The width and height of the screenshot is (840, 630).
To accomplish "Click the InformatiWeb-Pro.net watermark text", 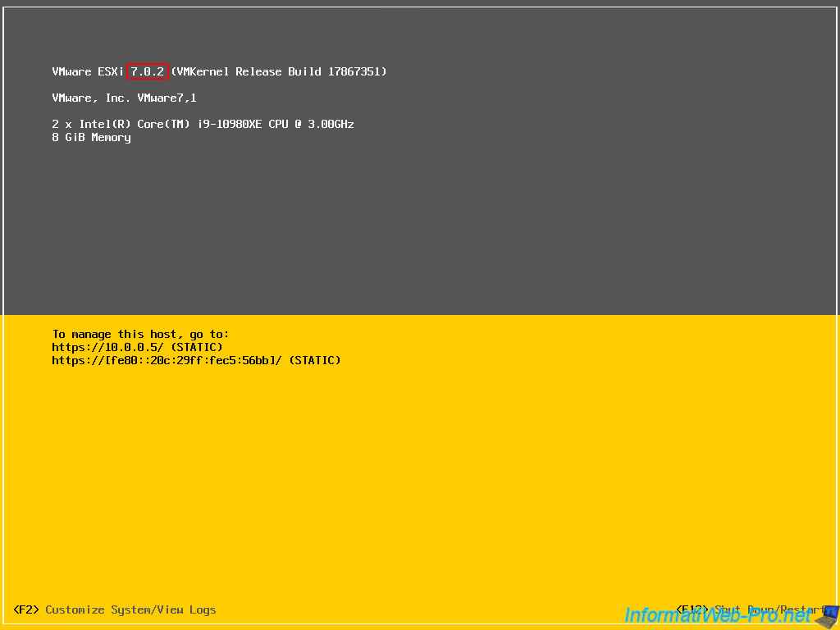I will click(x=717, y=615).
